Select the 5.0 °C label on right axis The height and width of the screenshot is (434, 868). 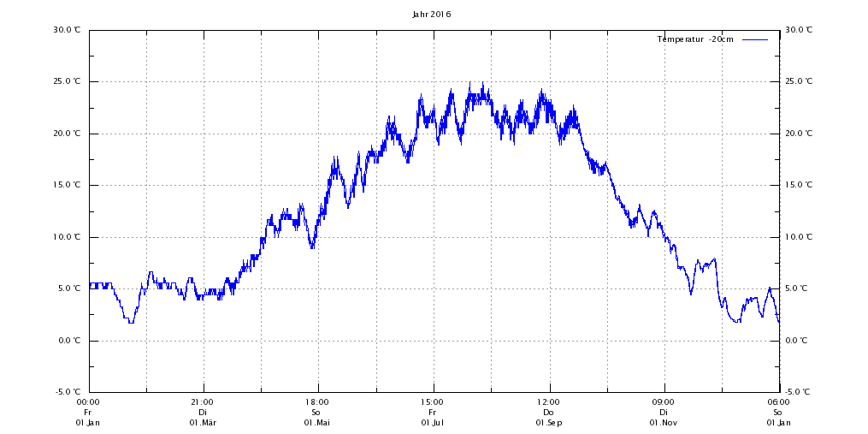pyautogui.click(x=799, y=288)
